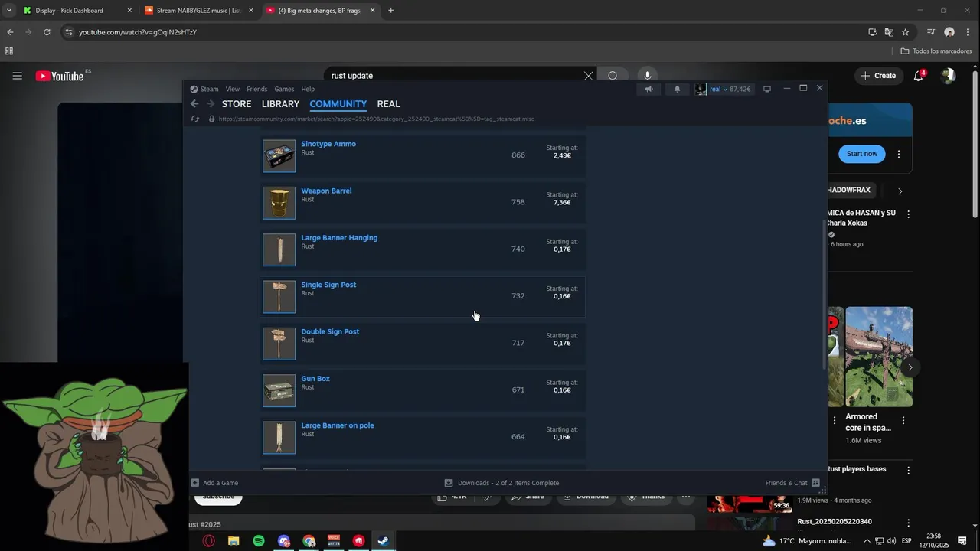
Task: Click the Steam page URL text
Action: (x=376, y=119)
